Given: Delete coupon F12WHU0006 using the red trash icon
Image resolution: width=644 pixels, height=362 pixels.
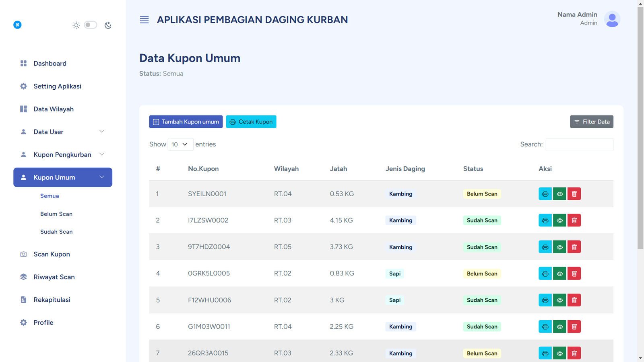Looking at the screenshot, I should click(x=574, y=300).
